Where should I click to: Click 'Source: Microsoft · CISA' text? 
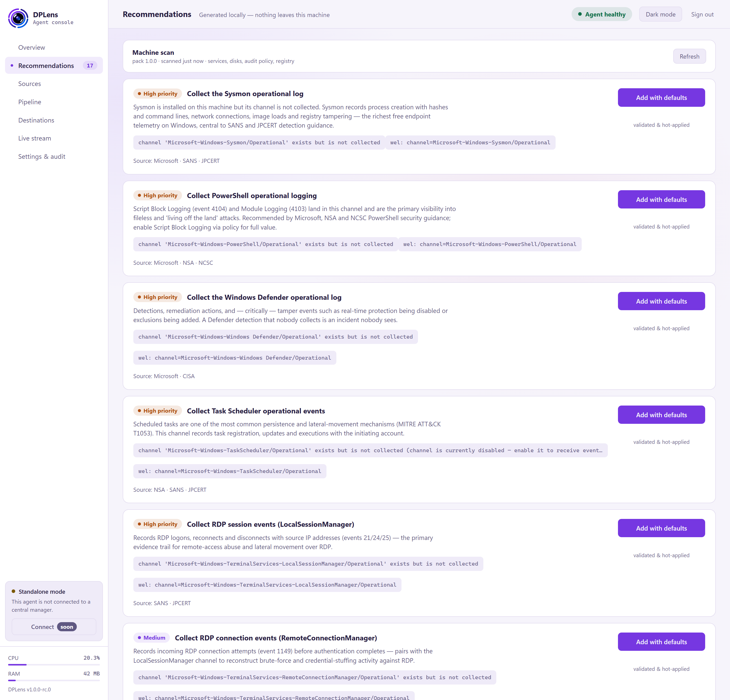(x=164, y=376)
